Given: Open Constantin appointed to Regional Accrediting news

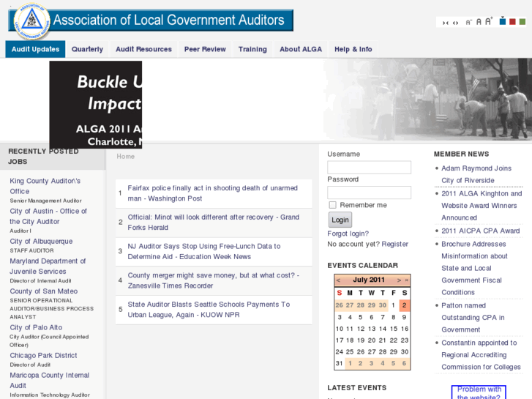Looking at the screenshot, I should pos(481,355).
